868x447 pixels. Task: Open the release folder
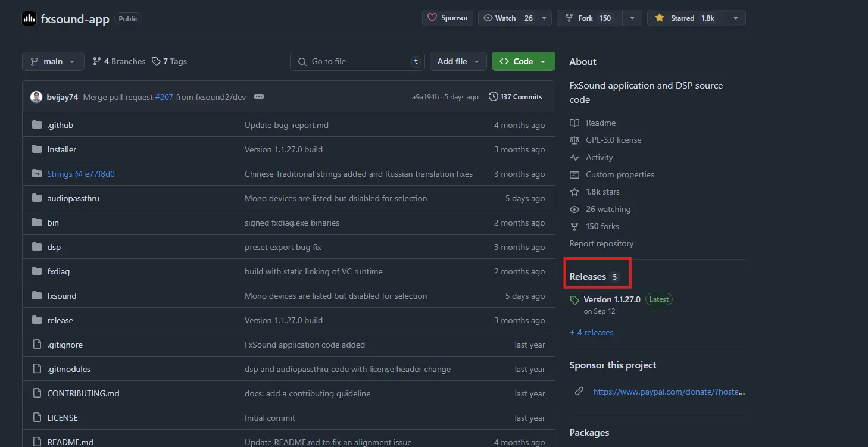click(x=60, y=320)
